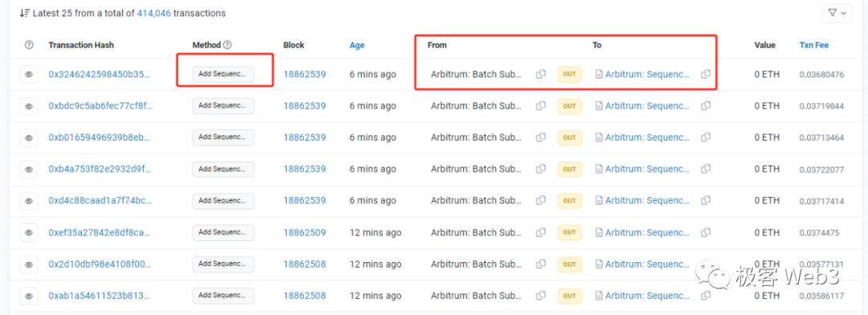Open the 414,046 total transactions link
The height and width of the screenshot is (315, 868).
154,13
